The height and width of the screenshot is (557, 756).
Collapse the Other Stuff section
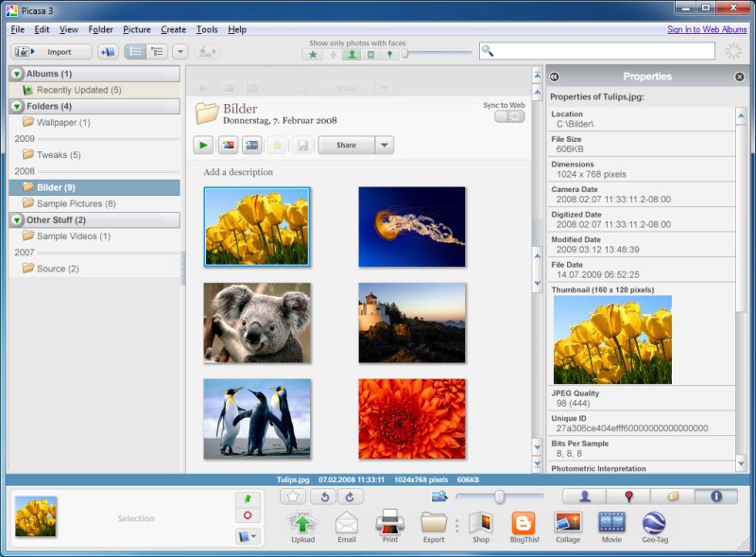17,220
